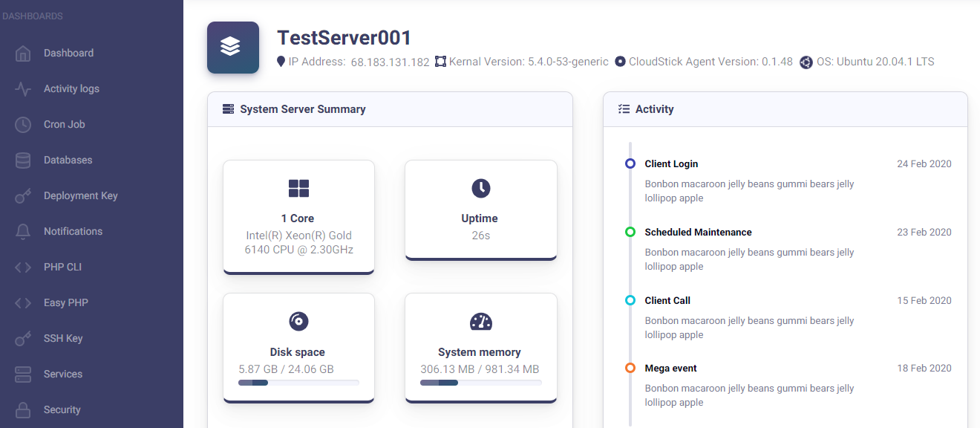Click the Client Login timeline marker
Screen dimensions: 980x428
point(630,163)
